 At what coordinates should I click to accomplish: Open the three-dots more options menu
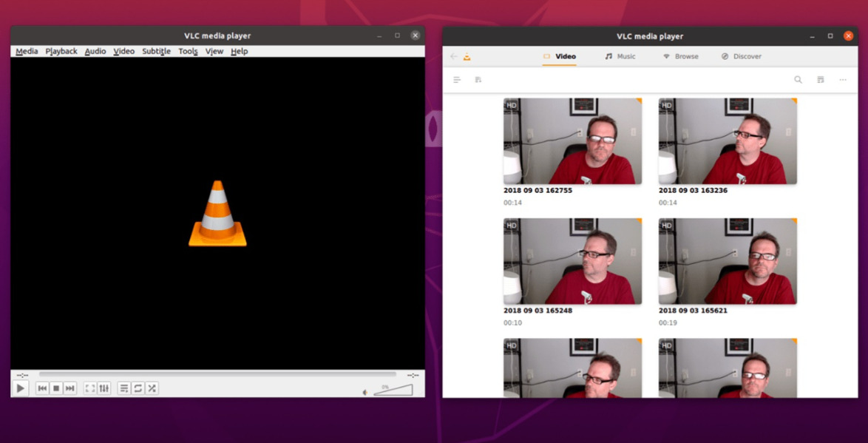click(843, 80)
